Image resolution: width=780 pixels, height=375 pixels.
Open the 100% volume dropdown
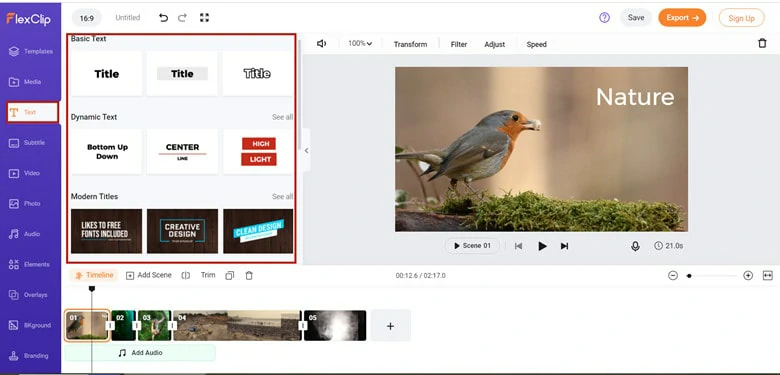(360, 44)
